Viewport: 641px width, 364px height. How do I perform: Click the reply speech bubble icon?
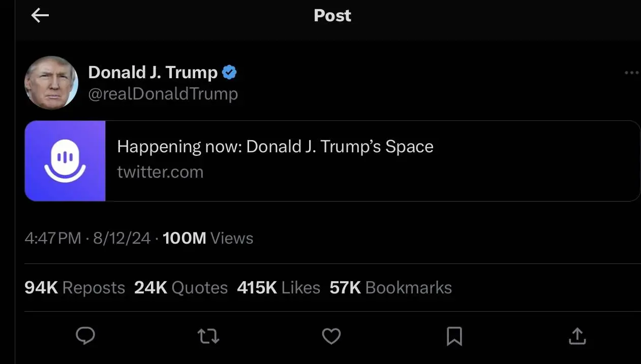click(x=85, y=336)
